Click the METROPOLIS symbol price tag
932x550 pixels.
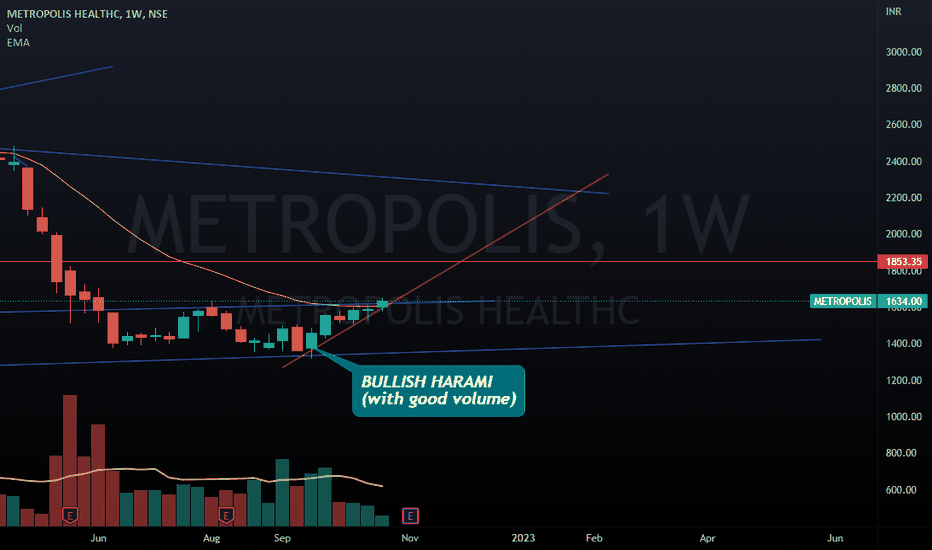[842, 301]
